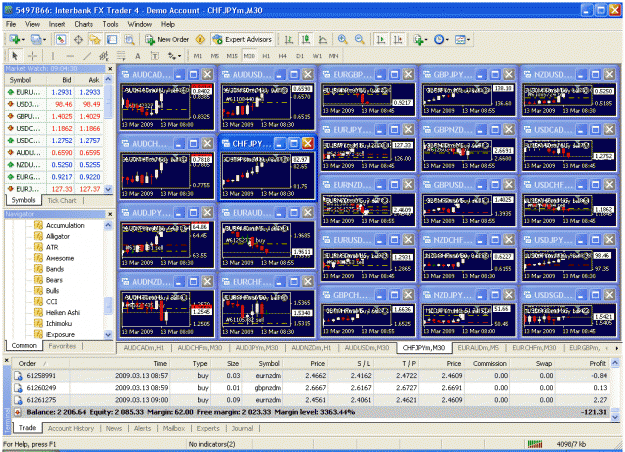Click the Templates toolbar icon
This screenshot has width=625, height=452.
point(460,39)
